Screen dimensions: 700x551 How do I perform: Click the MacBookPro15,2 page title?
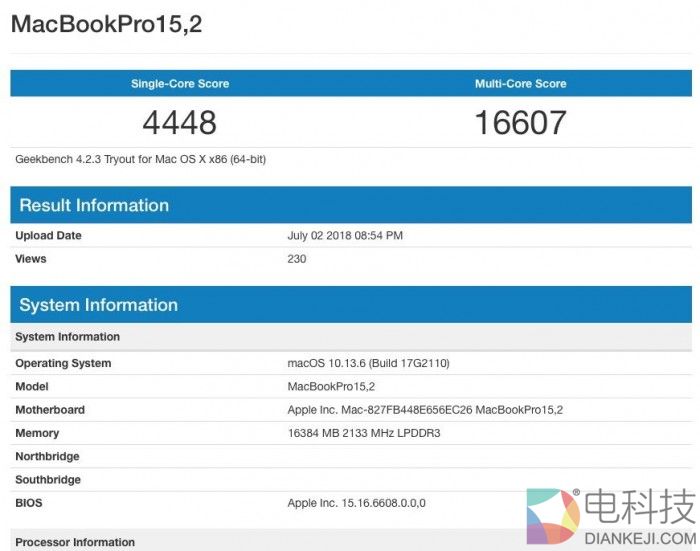point(106,24)
